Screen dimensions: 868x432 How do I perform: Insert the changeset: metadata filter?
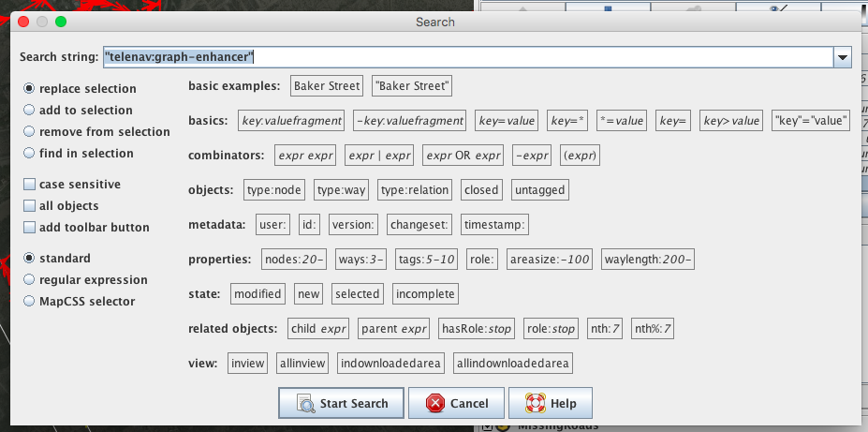[419, 225]
